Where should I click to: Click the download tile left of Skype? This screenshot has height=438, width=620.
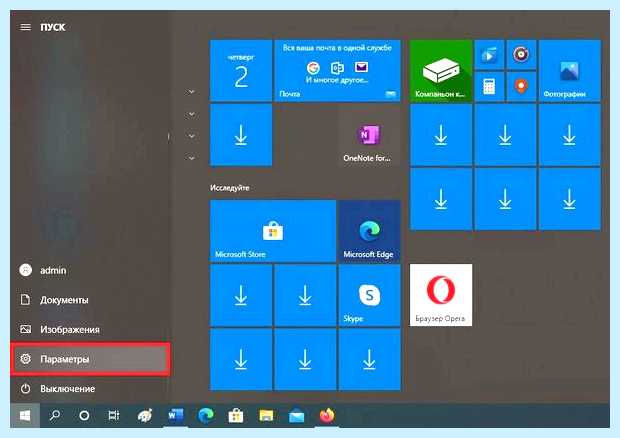tap(305, 295)
